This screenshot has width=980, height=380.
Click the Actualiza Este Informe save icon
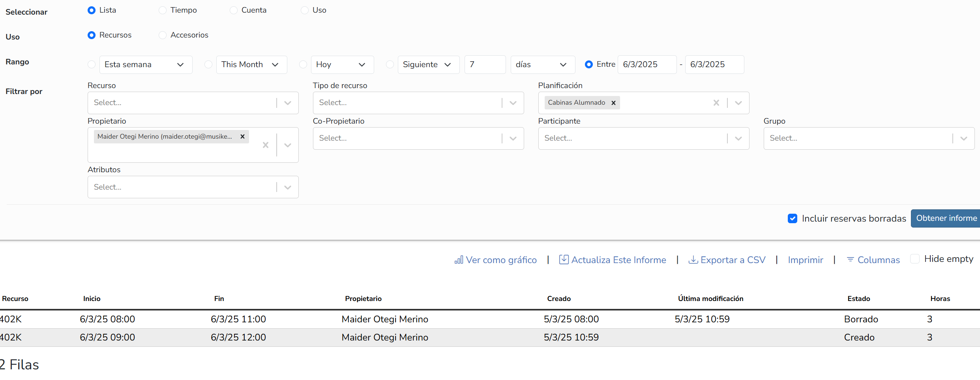tap(564, 260)
